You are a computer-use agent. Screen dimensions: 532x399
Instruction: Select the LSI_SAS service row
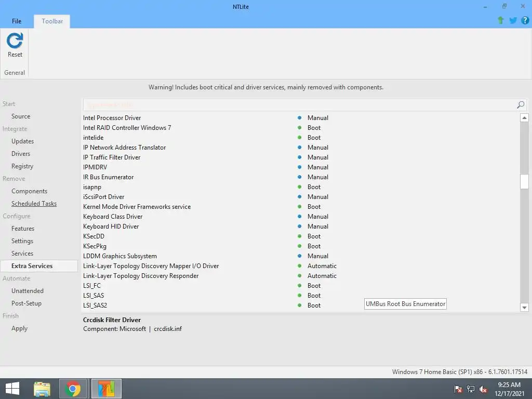click(301, 295)
